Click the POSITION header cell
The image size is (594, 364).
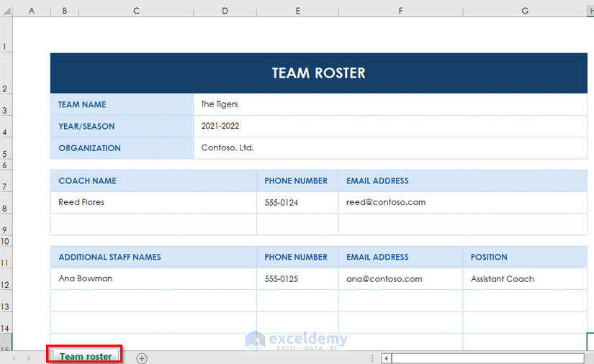(525, 258)
